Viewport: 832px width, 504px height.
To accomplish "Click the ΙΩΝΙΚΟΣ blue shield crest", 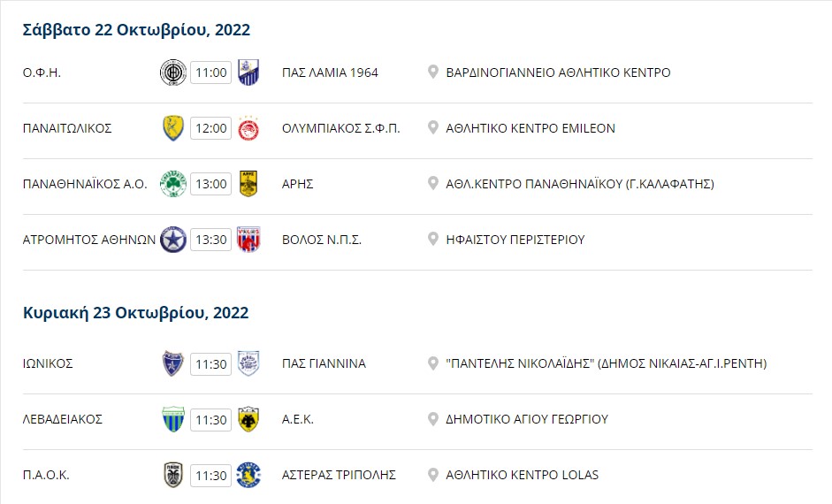I will 173,364.
